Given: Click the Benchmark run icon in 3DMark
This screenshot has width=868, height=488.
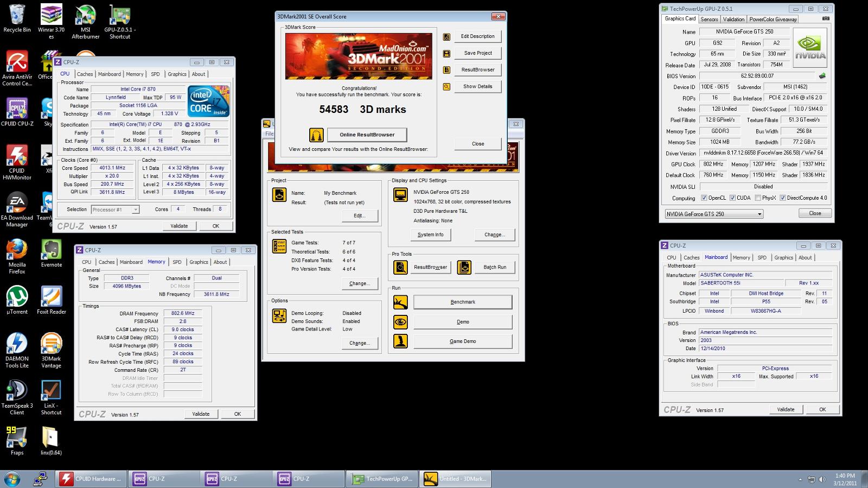Looking at the screenshot, I should point(400,302).
